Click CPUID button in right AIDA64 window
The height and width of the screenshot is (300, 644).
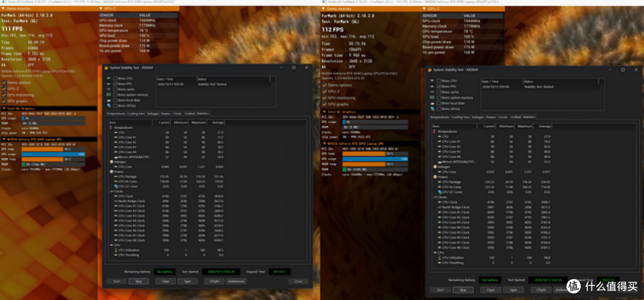(x=541, y=290)
